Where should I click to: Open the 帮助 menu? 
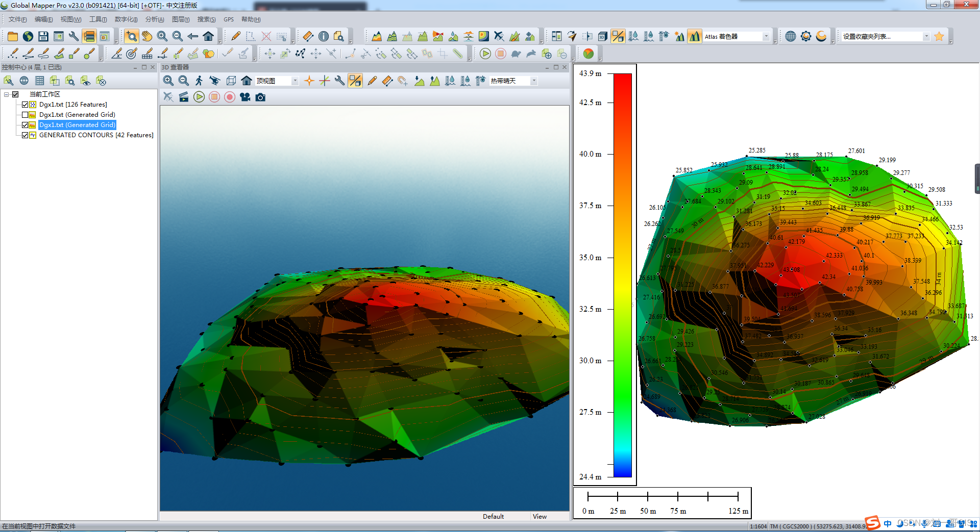pyautogui.click(x=251, y=19)
